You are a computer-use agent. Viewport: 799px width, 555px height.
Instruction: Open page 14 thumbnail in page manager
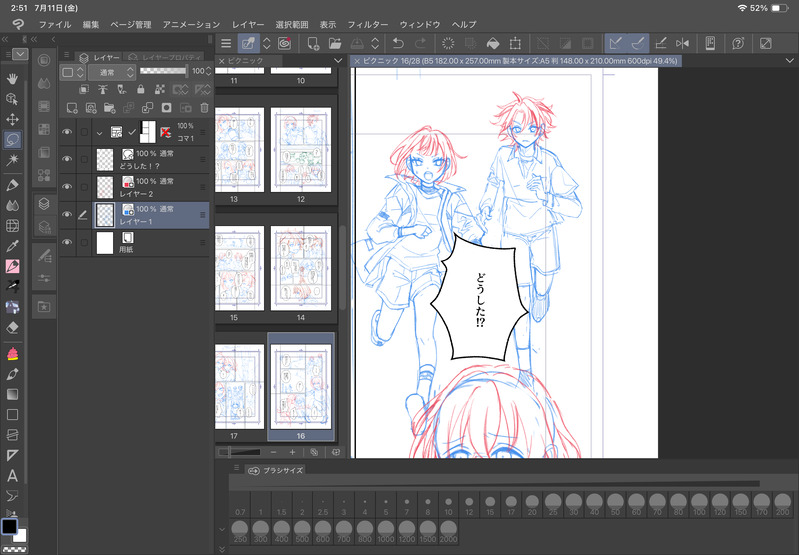301,269
